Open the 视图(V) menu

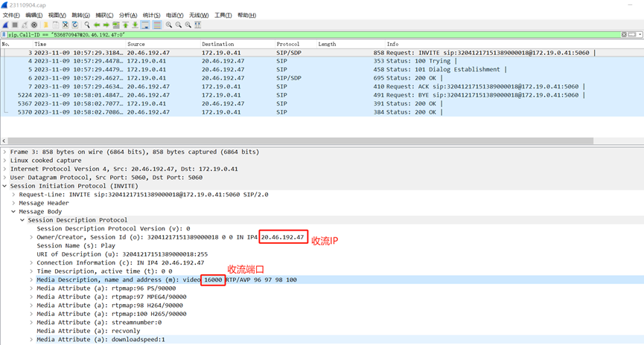pyautogui.click(x=57, y=15)
